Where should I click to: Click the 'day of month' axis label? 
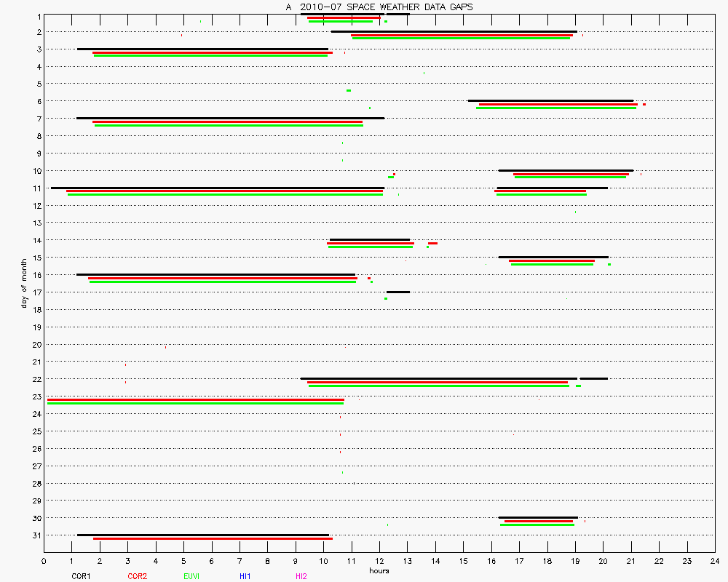(24, 282)
